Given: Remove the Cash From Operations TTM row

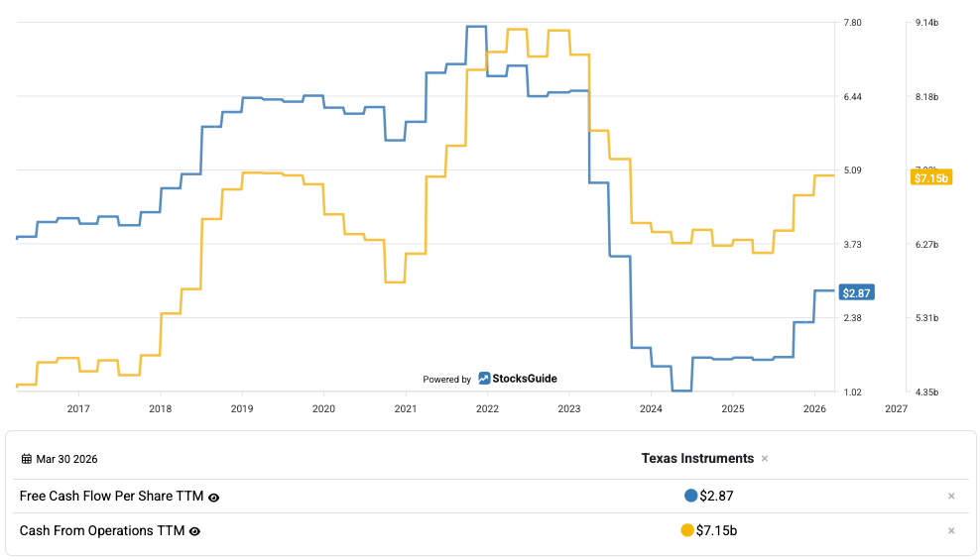Looking at the screenshot, I should [951, 531].
